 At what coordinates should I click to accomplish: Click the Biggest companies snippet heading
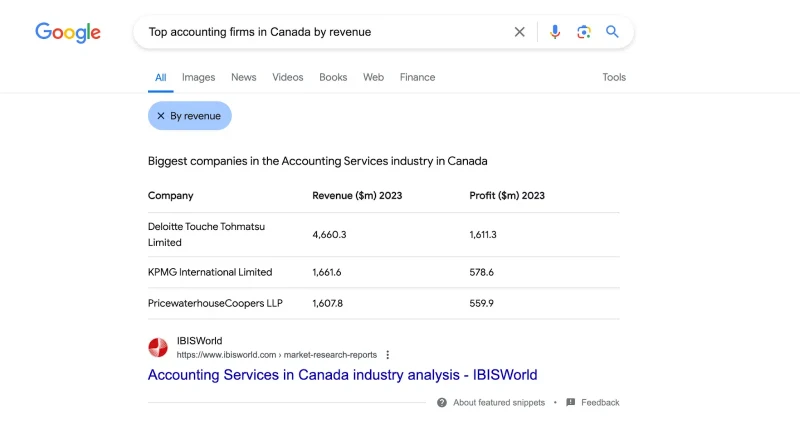317,161
